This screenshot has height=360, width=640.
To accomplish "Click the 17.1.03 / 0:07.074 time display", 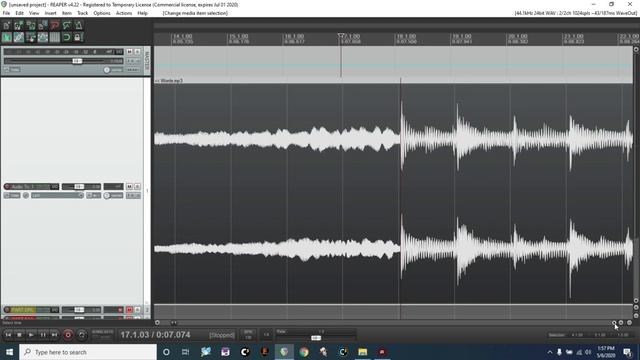I will [155, 335].
